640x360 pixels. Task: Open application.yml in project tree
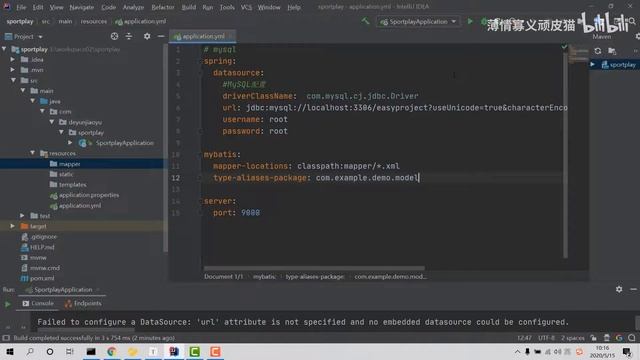click(80, 206)
